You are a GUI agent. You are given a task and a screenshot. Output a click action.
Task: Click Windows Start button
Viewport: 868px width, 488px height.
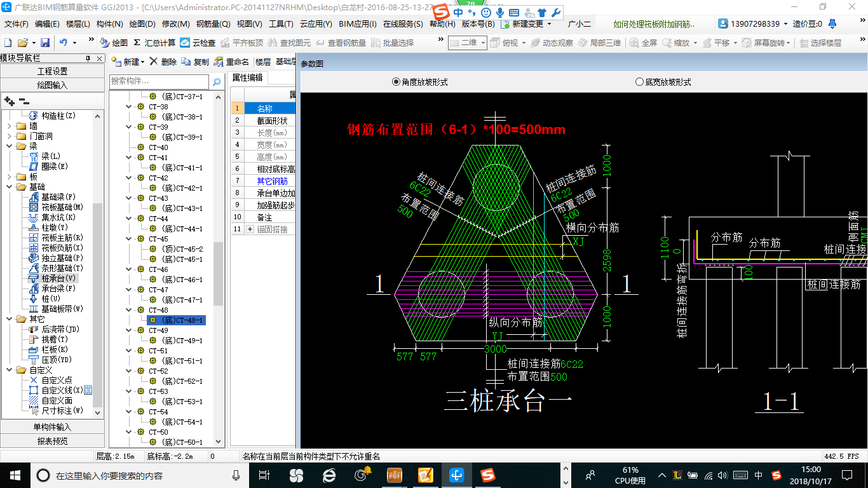[x=14, y=475]
